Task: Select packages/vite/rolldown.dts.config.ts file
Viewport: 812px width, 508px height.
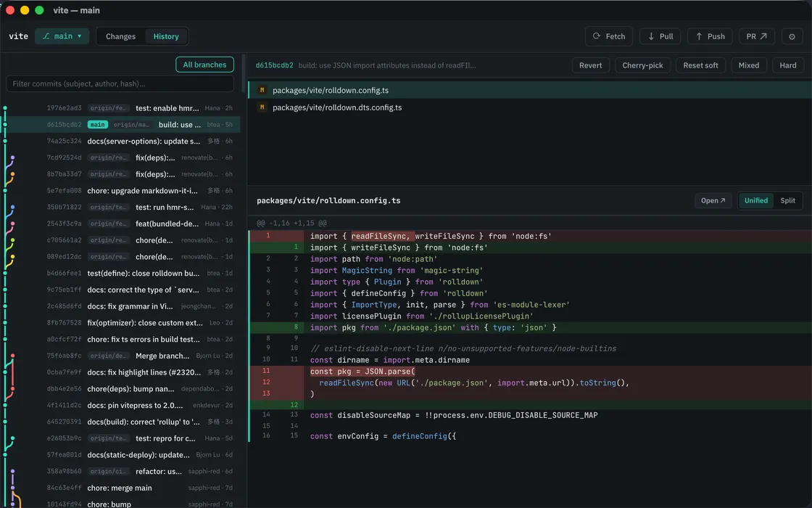Action: click(x=530, y=107)
